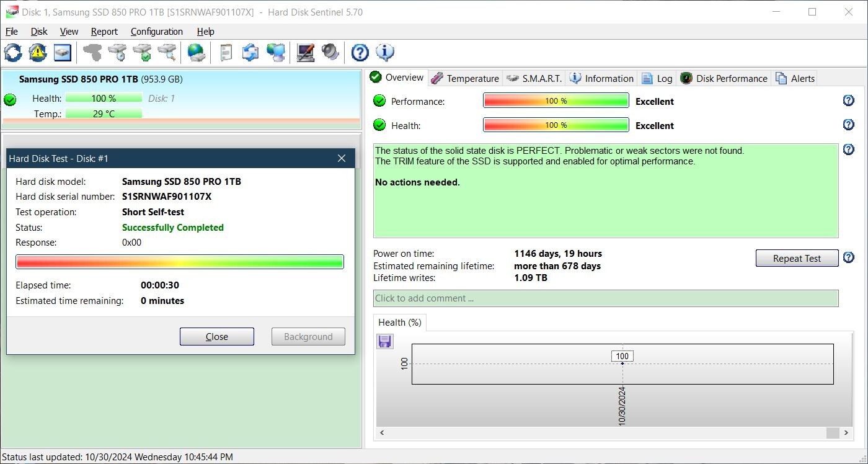
Task: Click green check icon next to Performance label
Action: click(379, 101)
